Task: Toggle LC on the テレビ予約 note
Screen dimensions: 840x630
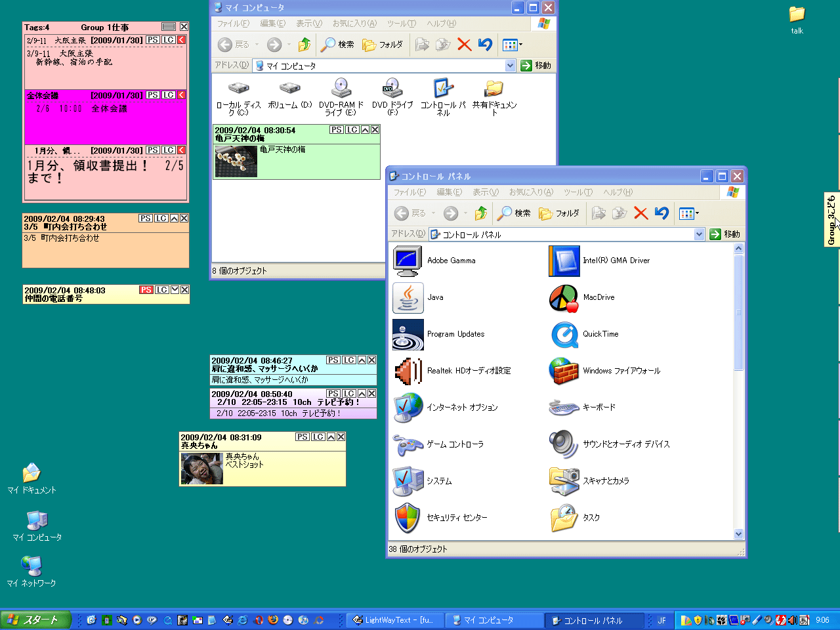Action: [349, 394]
